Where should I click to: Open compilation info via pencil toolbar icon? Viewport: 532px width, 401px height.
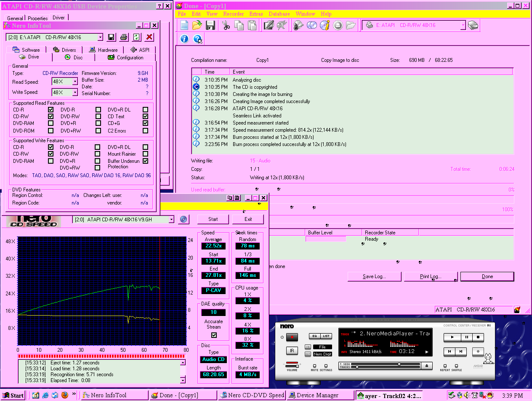[x=269, y=25]
